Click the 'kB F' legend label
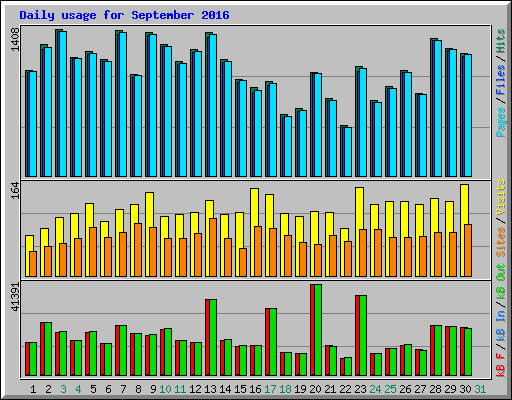Viewport: 512px width, 400px height. point(501,365)
